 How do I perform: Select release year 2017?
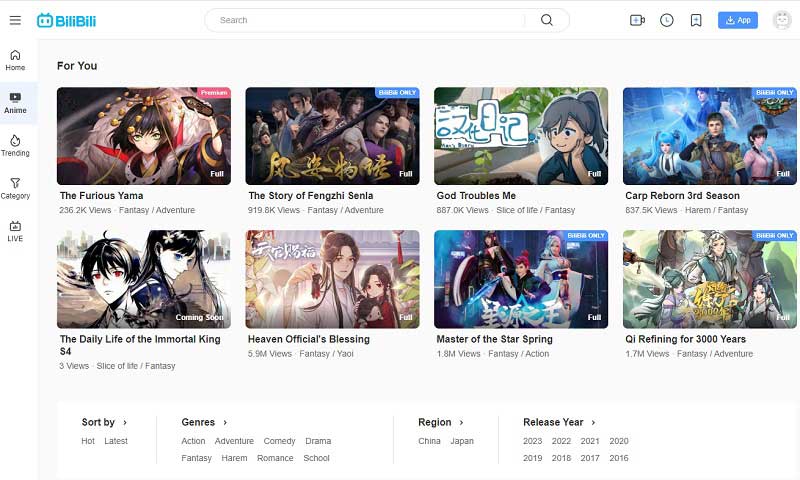(590, 458)
